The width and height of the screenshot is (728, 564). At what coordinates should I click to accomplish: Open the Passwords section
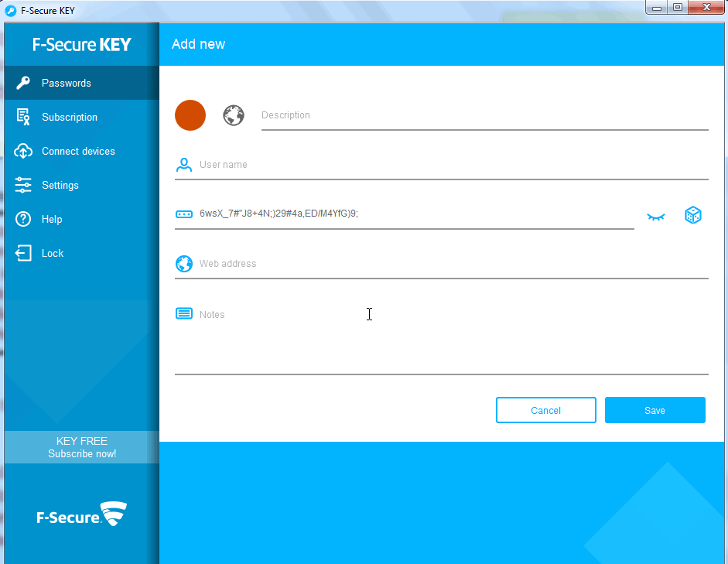[82, 83]
